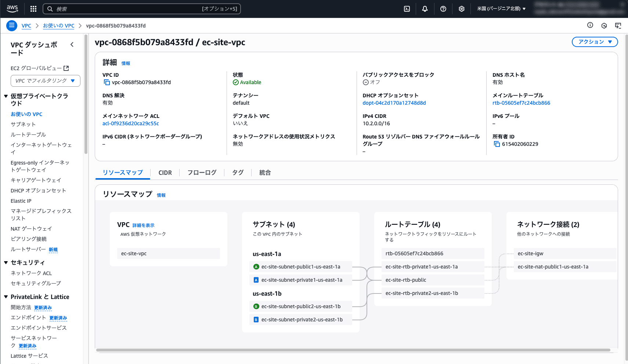Copy the owner ID 615402060229
This screenshot has width=628, height=364.
pyautogui.click(x=497, y=144)
